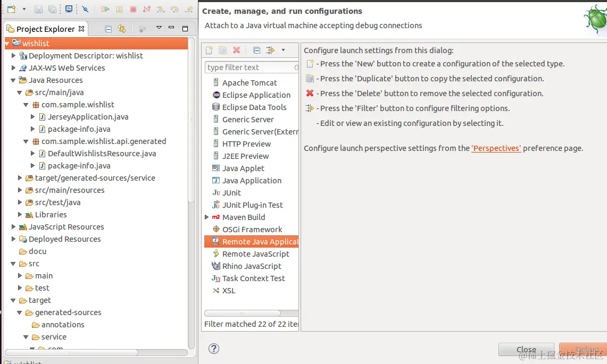Click the Save All toolbar icon
Viewport: 607px width, 364px height.
point(52,9)
